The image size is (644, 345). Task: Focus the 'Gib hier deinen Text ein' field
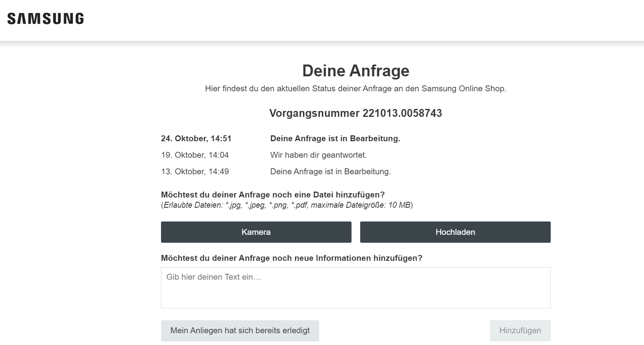pos(355,288)
